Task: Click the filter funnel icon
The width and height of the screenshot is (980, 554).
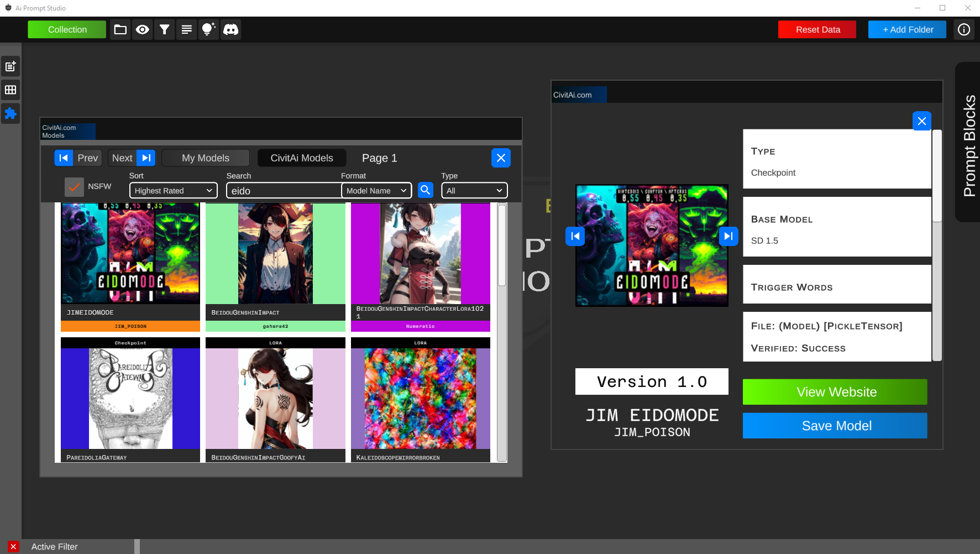Action: tap(164, 30)
